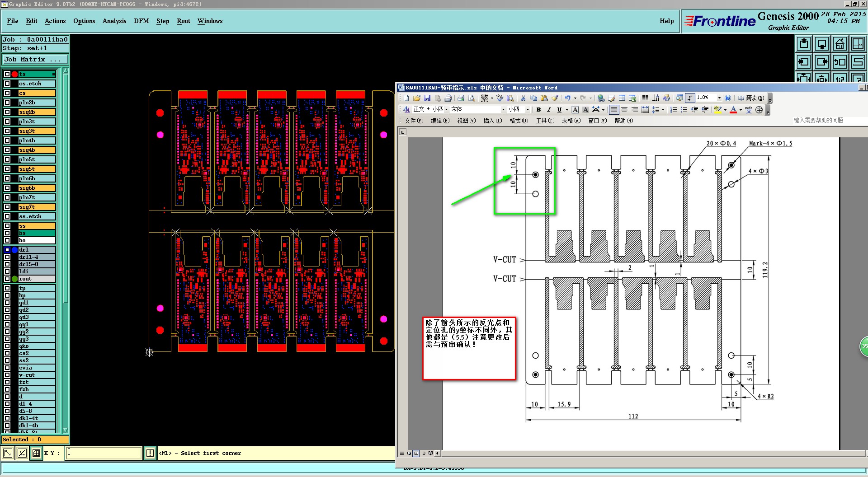
Task: Expand the font color dropdown arrow
Action: 741,109
